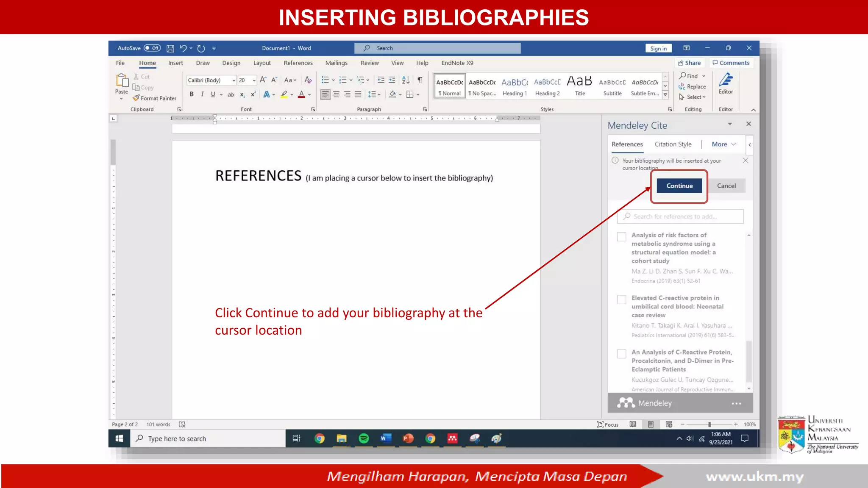Click the Share button
The image size is (868, 488).
click(690, 63)
